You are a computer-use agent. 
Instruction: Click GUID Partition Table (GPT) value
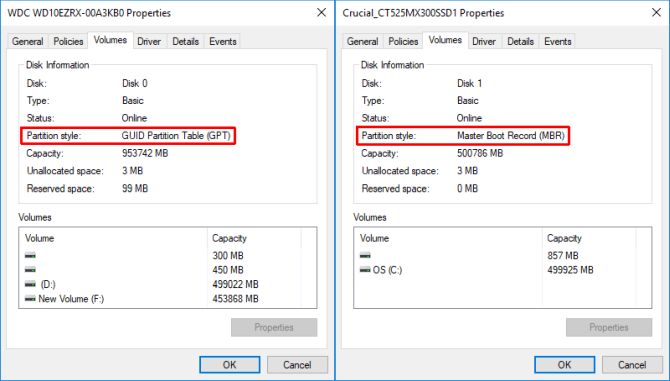click(176, 136)
